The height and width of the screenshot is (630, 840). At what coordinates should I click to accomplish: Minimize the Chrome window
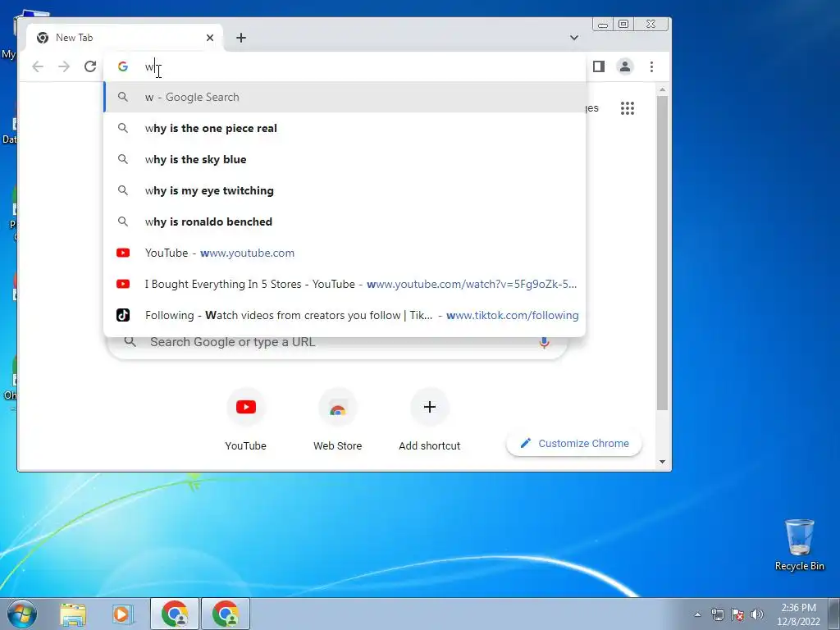point(603,24)
